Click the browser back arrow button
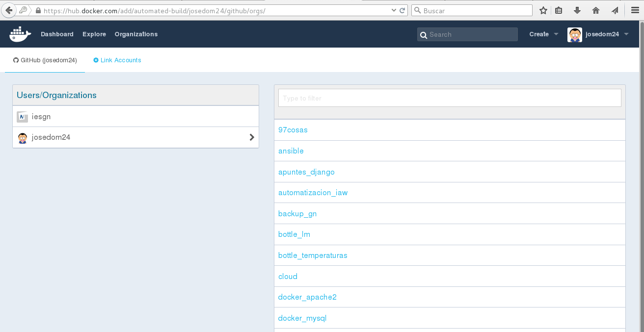 coord(9,10)
